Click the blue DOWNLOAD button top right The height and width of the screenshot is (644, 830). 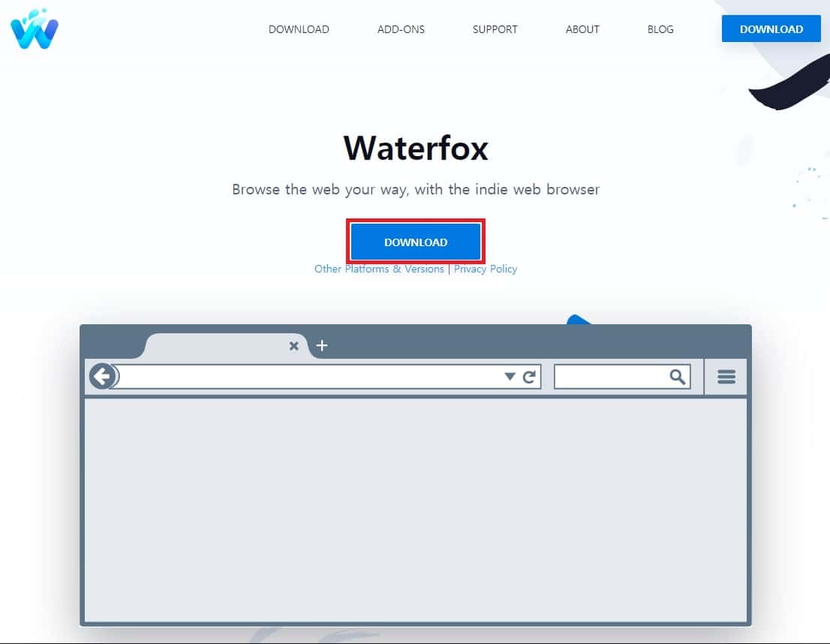[771, 29]
